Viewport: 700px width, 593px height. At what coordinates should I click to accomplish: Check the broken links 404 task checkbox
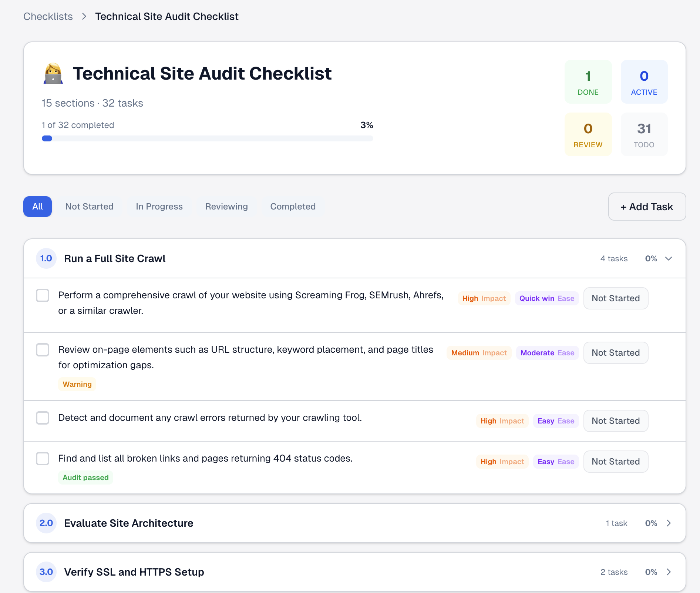point(43,459)
